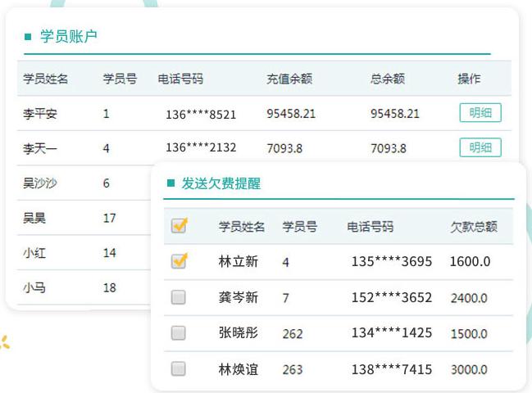
Task: Click the 操作 column header
Action: click(x=469, y=79)
